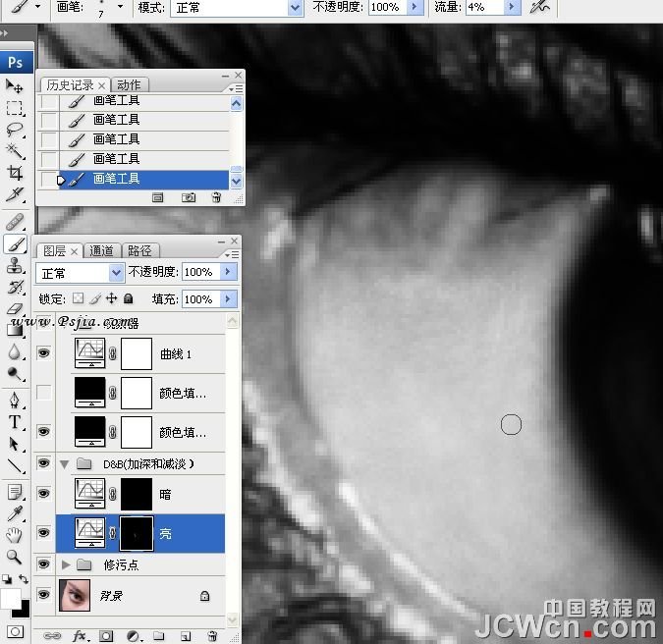Screen dimensions: 663x644
Task: Select the Zoom tool
Action: tap(15, 557)
